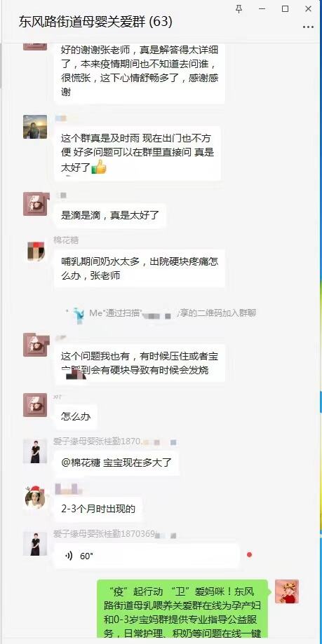Click the red unread dot beside voice message
This screenshot has width=322, height=644.
coord(249,555)
